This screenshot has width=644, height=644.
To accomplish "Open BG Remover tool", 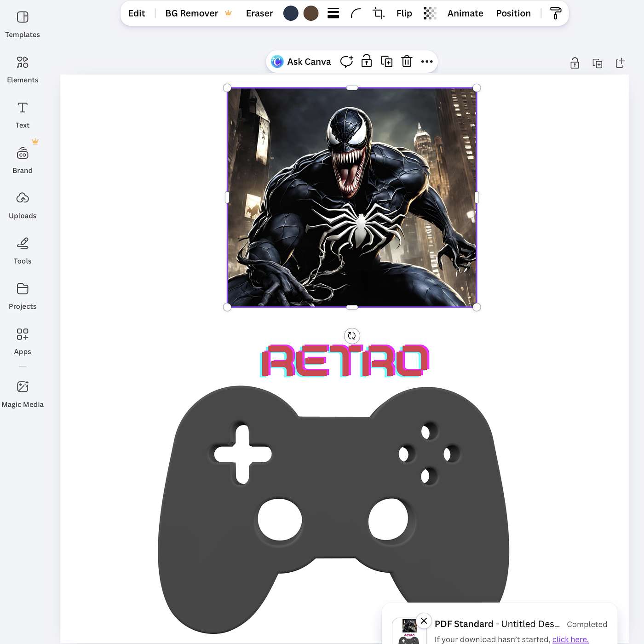I will pos(198,13).
